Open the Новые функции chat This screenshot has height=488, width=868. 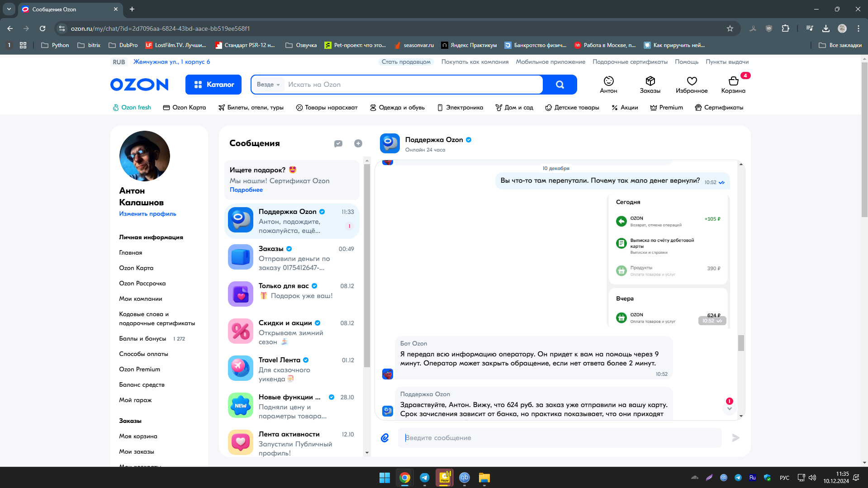292,406
